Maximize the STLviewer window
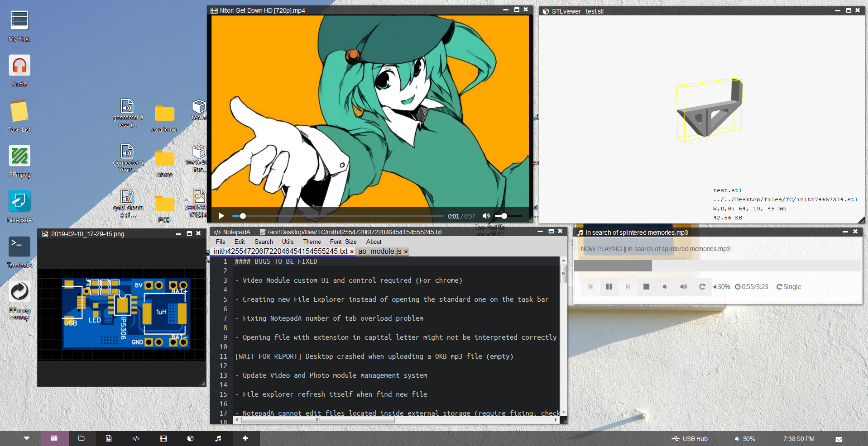The width and height of the screenshot is (868, 446). tap(849, 10)
